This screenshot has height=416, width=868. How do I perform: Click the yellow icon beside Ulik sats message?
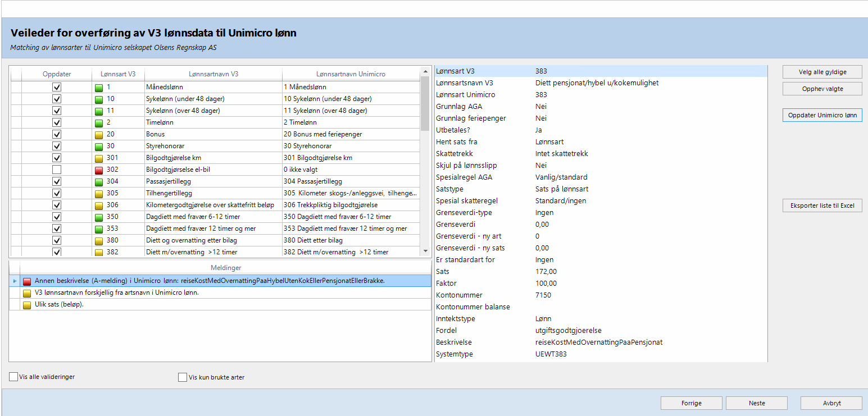tap(27, 304)
